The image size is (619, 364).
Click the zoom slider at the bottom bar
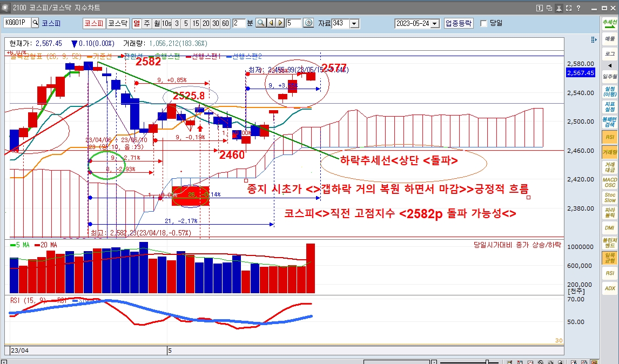pos(487,362)
